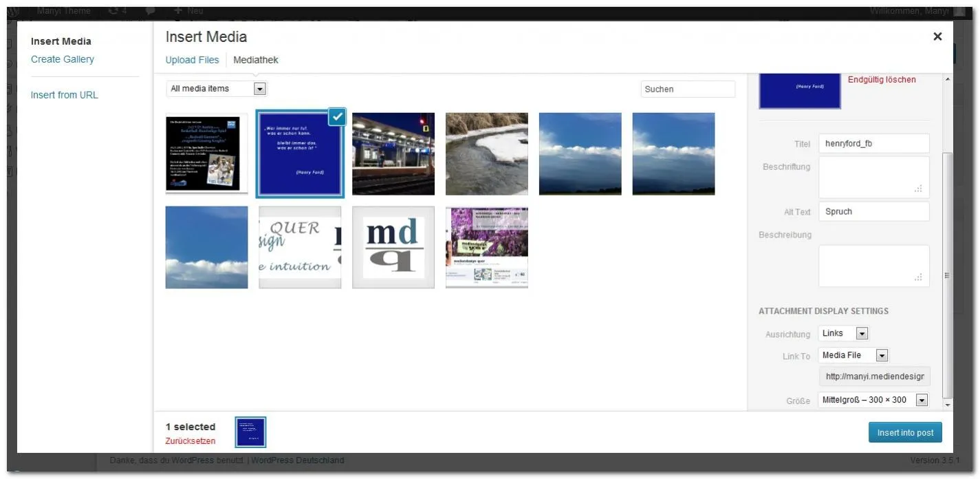Screen dimensions: 980x479
Task: Click the updates icon showing 4 in admin bar
Action: (x=117, y=11)
